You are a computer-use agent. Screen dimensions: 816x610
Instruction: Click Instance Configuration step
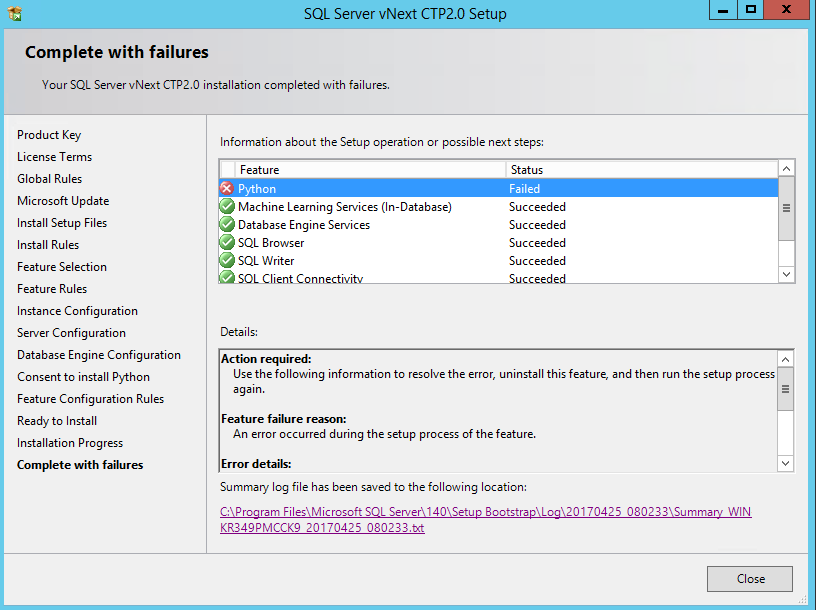(77, 311)
